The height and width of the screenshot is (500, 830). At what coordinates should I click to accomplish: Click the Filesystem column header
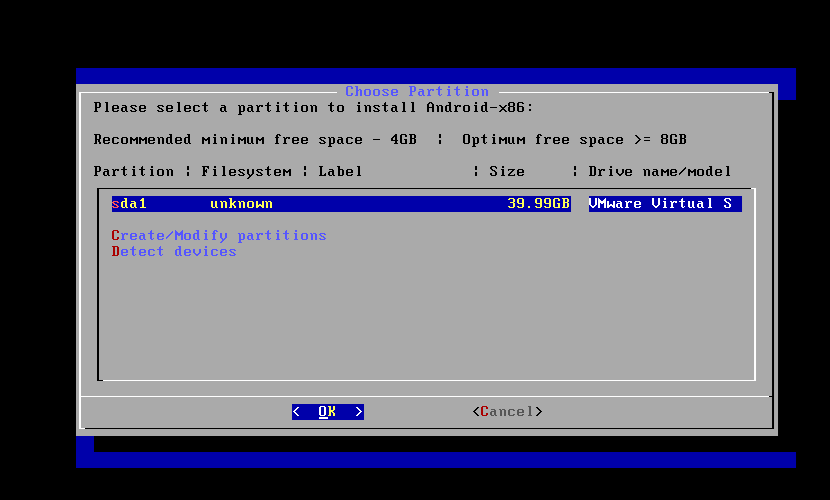[246, 171]
